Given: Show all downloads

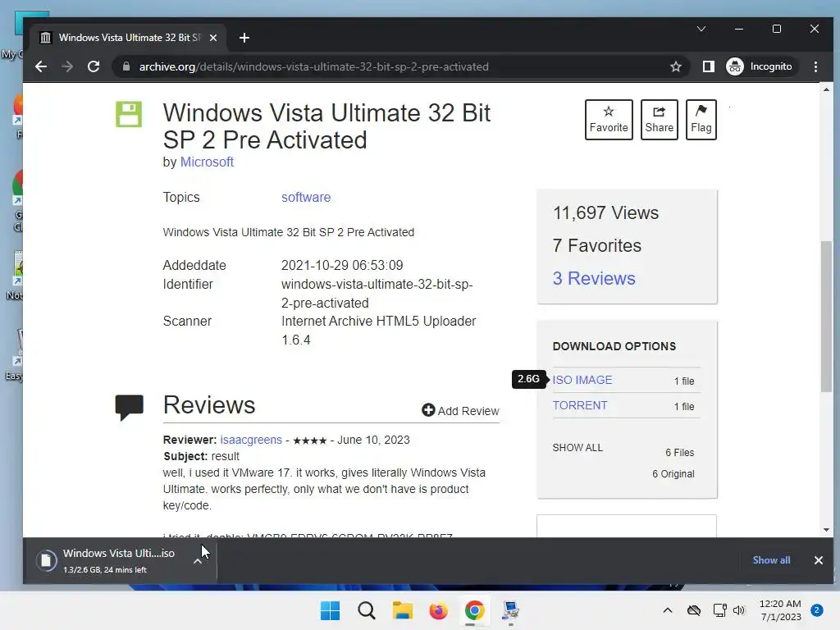Looking at the screenshot, I should pyautogui.click(x=771, y=559).
